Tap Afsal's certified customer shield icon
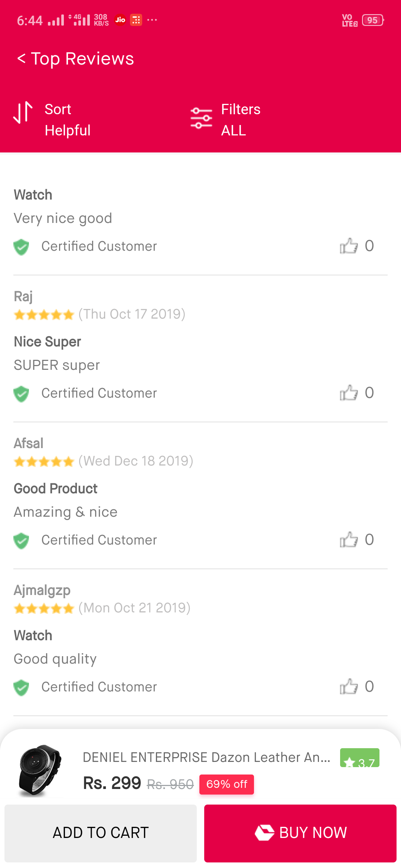 (x=21, y=540)
